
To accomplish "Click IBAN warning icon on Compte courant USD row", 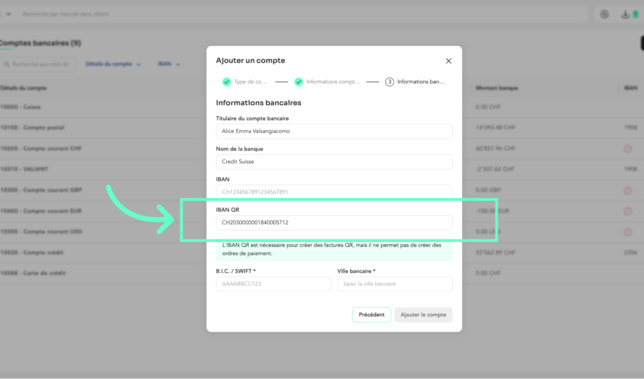I will pos(628,232).
